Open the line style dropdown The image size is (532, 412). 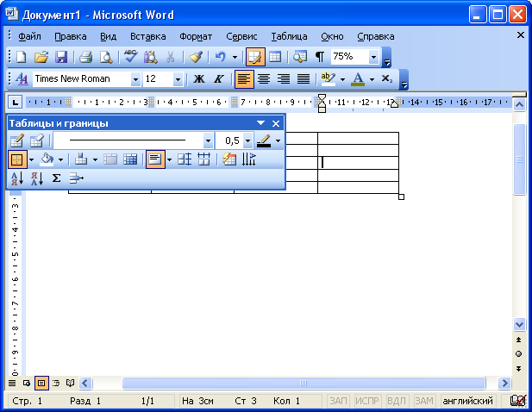click(x=208, y=140)
